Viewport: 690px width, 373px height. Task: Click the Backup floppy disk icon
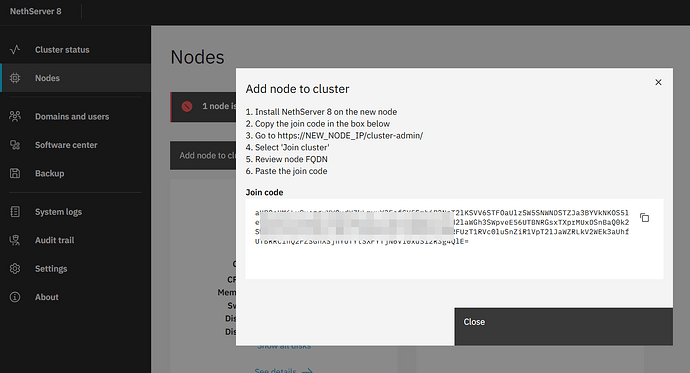[x=15, y=173]
